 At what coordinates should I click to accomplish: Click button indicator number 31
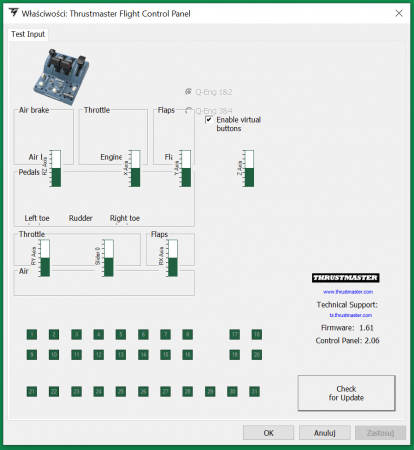[x=254, y=391]
